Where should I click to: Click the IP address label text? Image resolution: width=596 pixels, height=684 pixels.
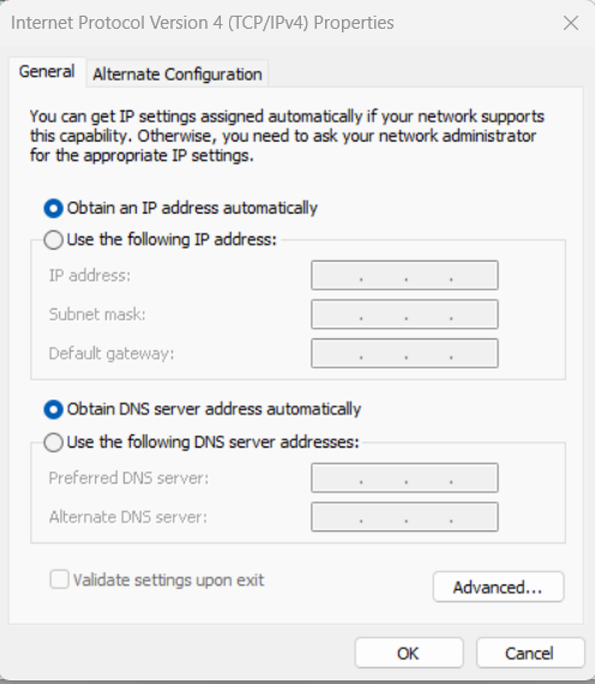[x=90, y=276]
